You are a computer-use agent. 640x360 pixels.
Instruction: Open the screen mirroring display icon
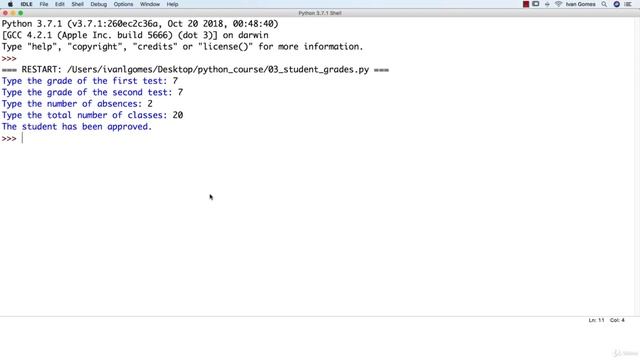point(536,4)
